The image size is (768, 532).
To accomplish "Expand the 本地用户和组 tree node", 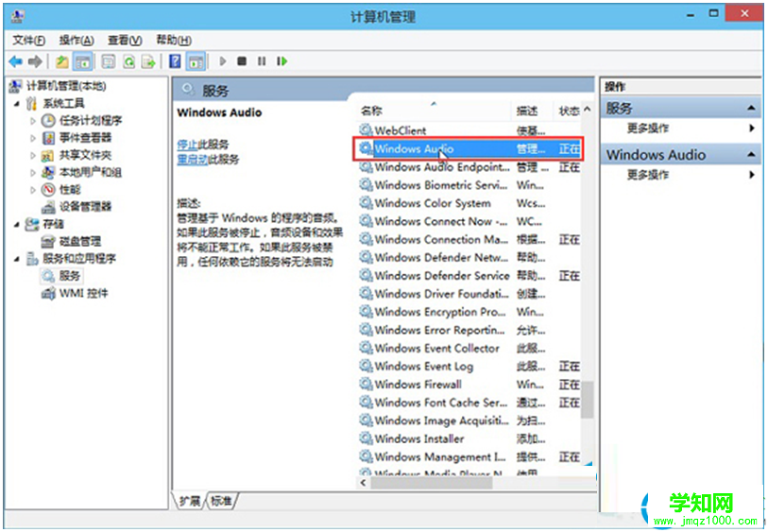I will pos(33,172).
